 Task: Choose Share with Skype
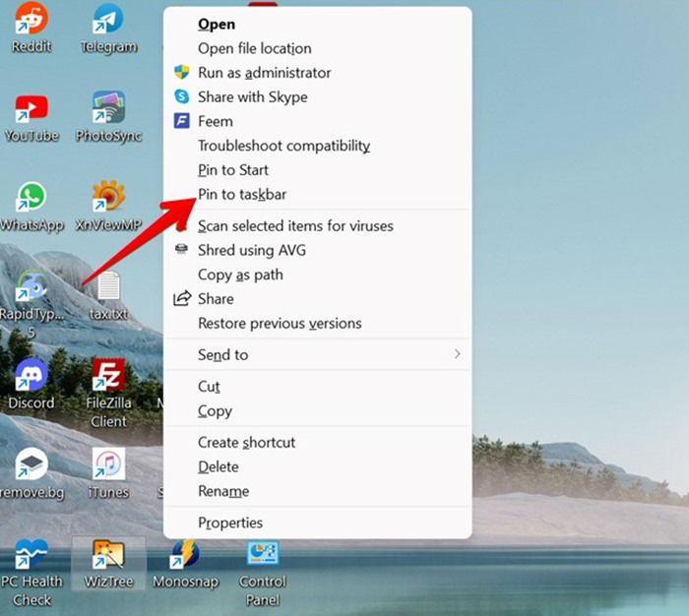(x=317, y=96)
